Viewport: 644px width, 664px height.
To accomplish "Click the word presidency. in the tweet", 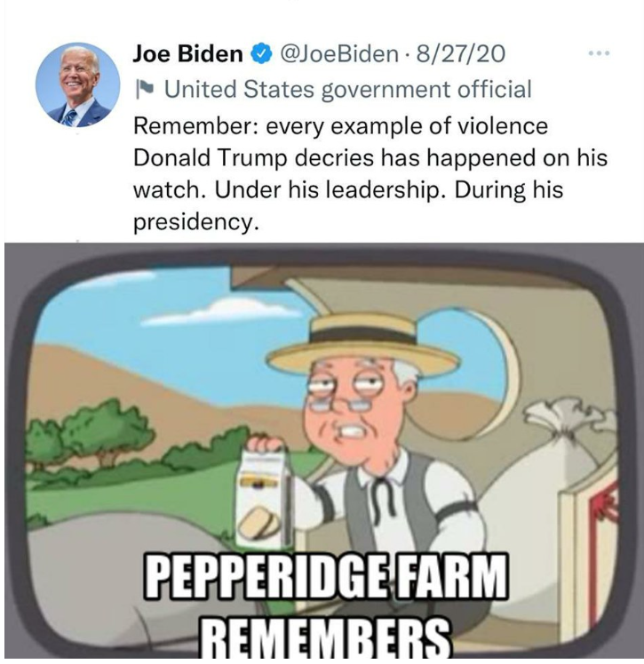I will (x=196, y=221).
